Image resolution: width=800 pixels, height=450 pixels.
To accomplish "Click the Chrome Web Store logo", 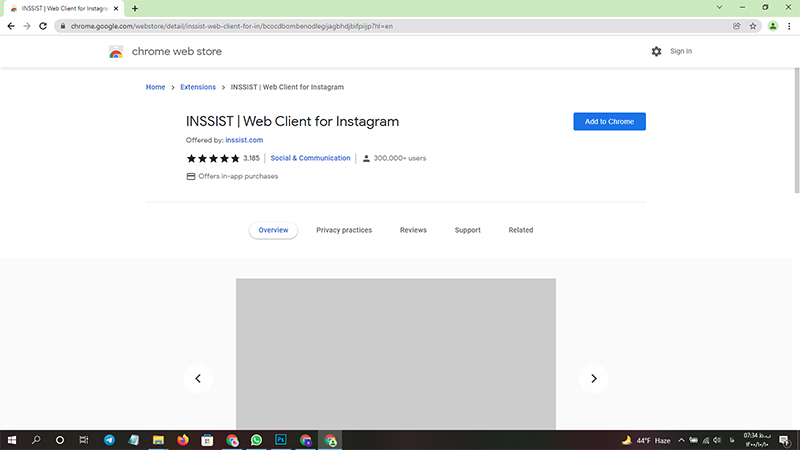I will pos(117,52).
